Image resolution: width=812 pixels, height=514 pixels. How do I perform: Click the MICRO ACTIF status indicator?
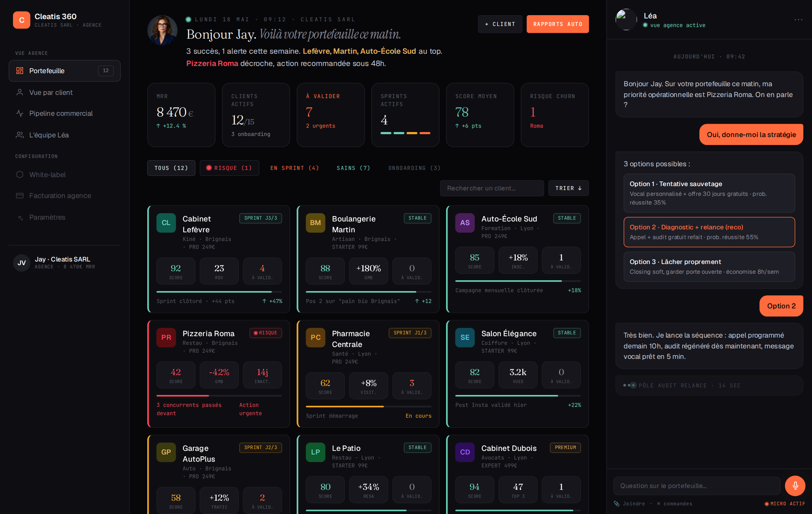785,504
